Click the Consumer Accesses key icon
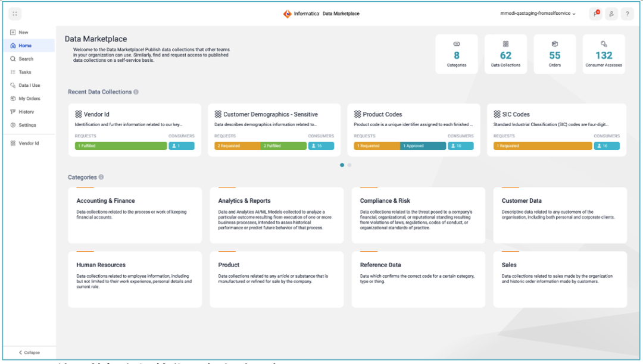Screen dimensions: 643x364 (604, 44)
